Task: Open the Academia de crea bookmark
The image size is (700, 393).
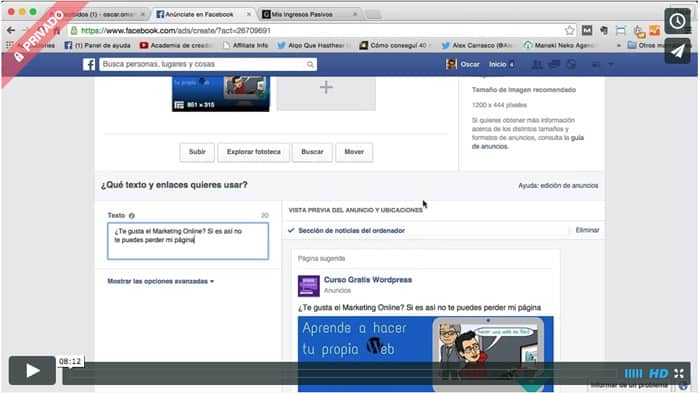Action: pos(175,45)
